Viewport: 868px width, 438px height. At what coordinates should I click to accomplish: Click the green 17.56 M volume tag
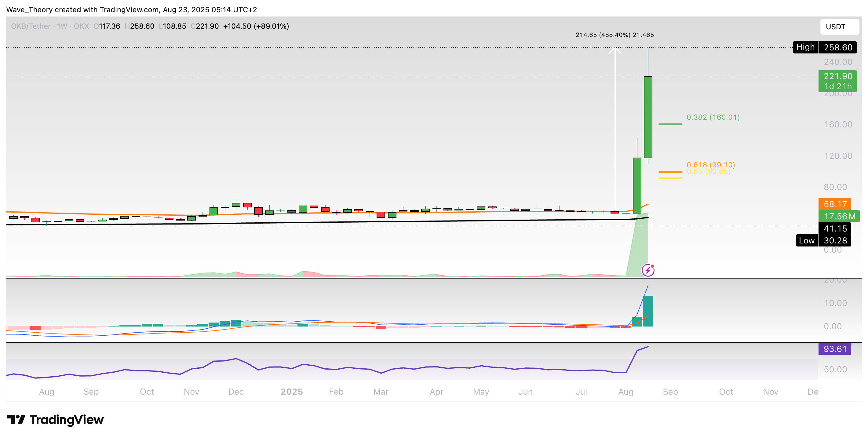839,216
